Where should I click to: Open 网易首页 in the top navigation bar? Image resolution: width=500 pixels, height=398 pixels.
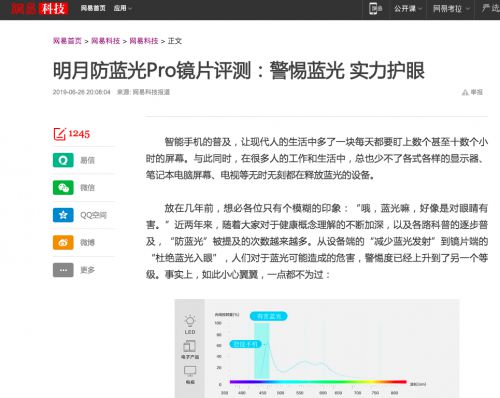93,8
